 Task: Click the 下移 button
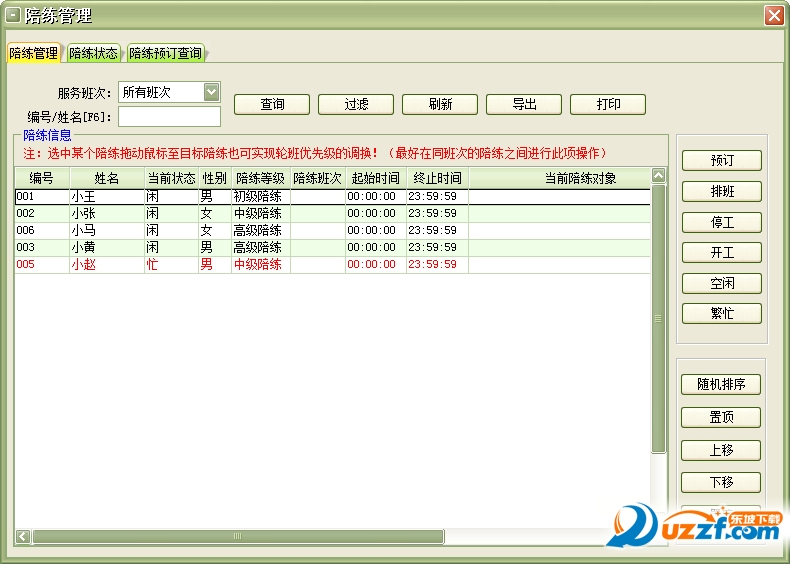coord(721,482)
